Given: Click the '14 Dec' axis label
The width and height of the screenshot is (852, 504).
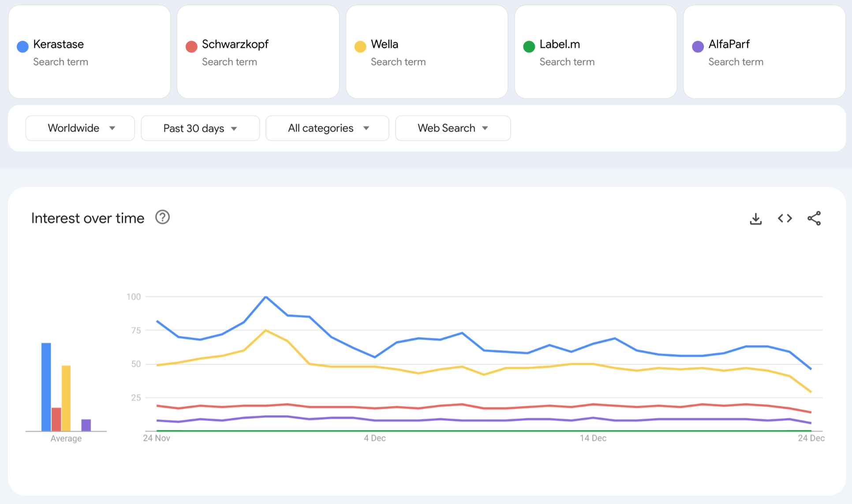Looking at the screenshot, I should click(x=593, y=438).
